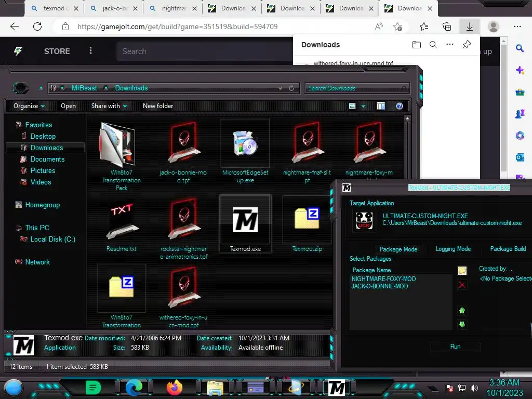This screenshot has height=399, width=532.
Task: Switch to Package Mode tab
Action: pyautogui.click(x=398, y=249)
